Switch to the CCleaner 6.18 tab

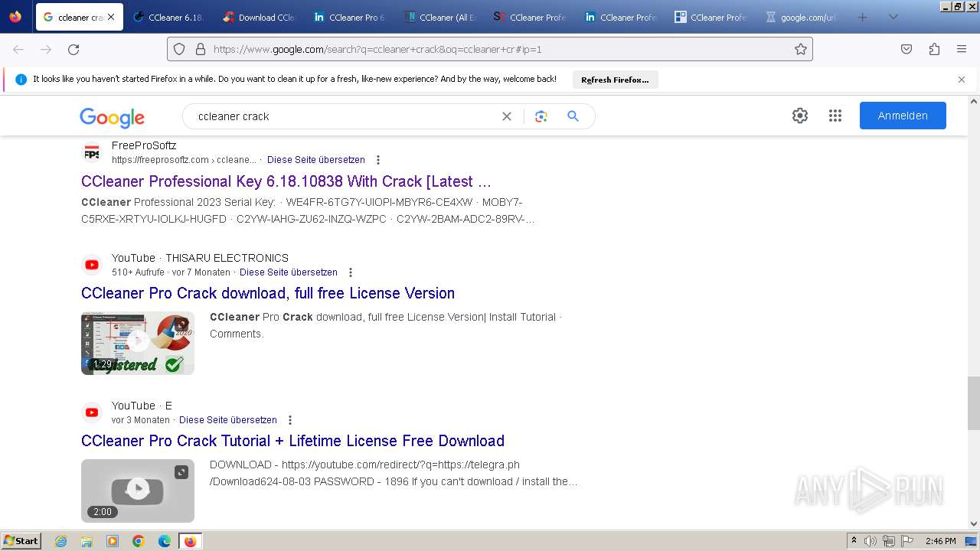[170, 17]
